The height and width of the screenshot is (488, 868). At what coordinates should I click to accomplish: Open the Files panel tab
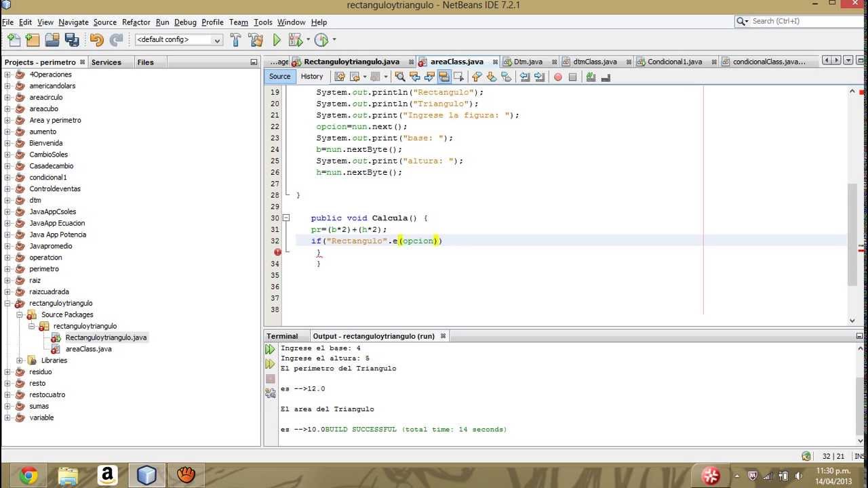click(146, 62)
